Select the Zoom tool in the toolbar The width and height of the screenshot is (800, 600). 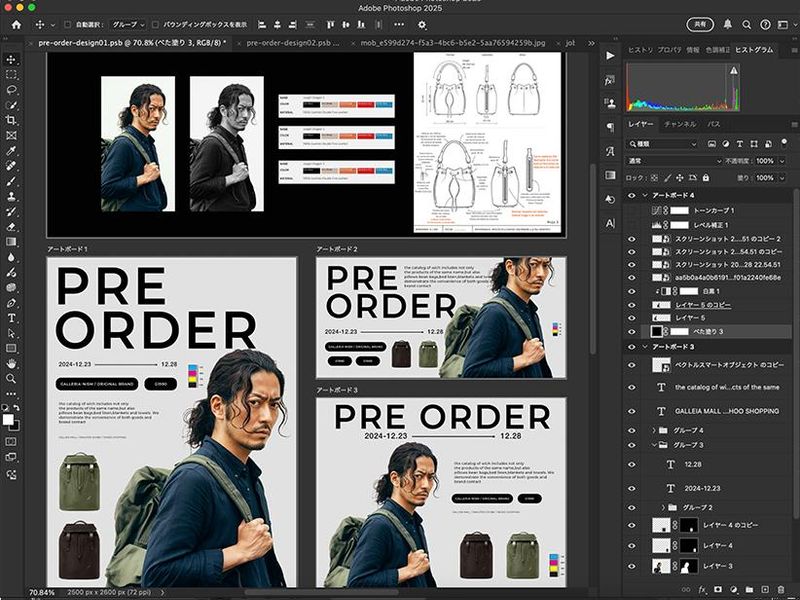click(x=11, y=378)
